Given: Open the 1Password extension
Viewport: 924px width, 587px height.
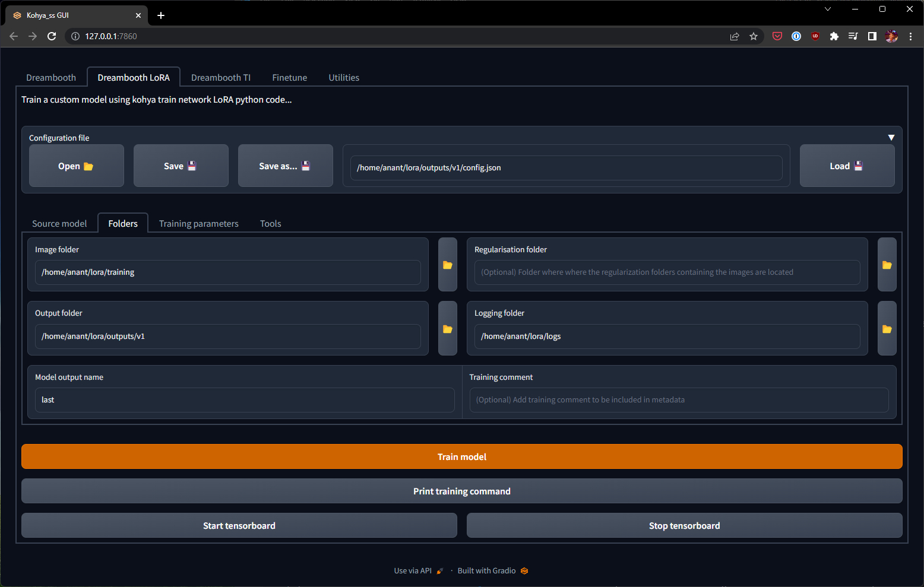Looking at the screenshot, I should point(796,36).
